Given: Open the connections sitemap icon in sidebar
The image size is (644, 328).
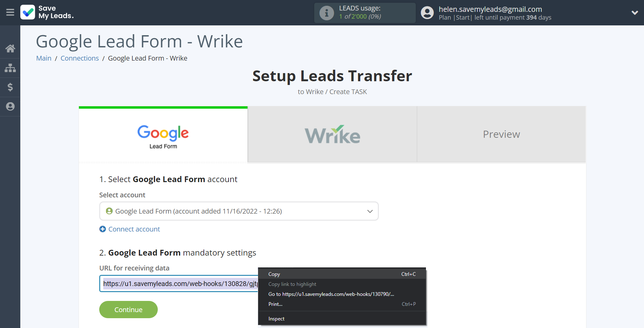Looking at the screenshot, I should point(10,68).
